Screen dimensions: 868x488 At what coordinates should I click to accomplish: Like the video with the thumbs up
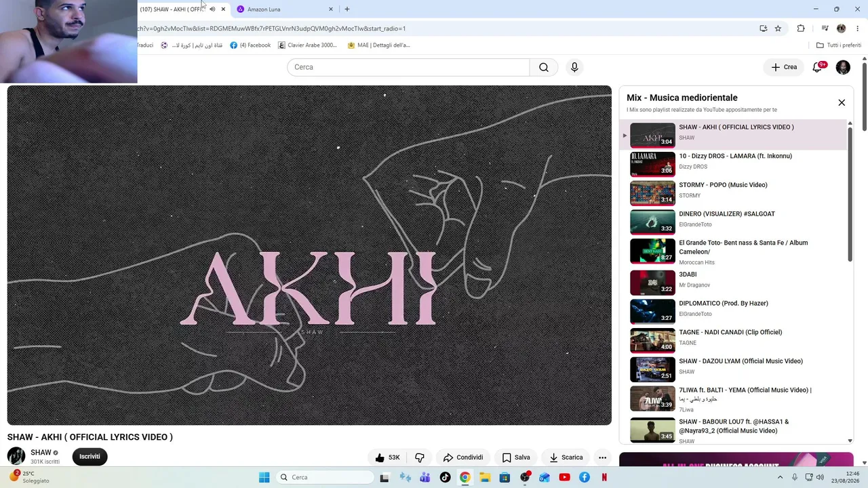point(387,457)
